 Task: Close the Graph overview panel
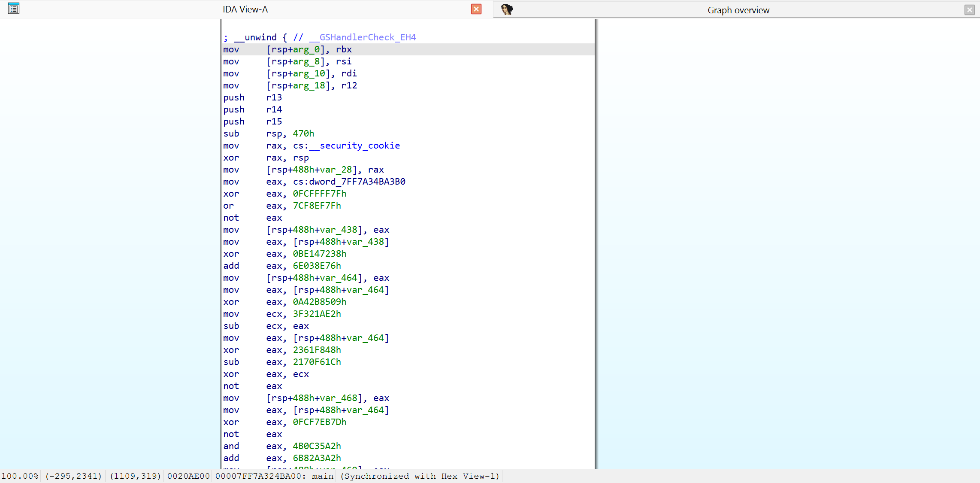(x=969, y=9)
